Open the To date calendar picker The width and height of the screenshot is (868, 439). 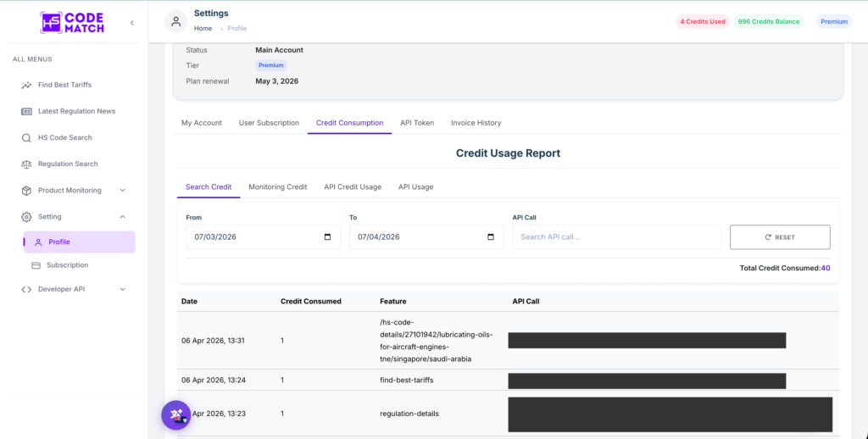[x=491, y=237]
